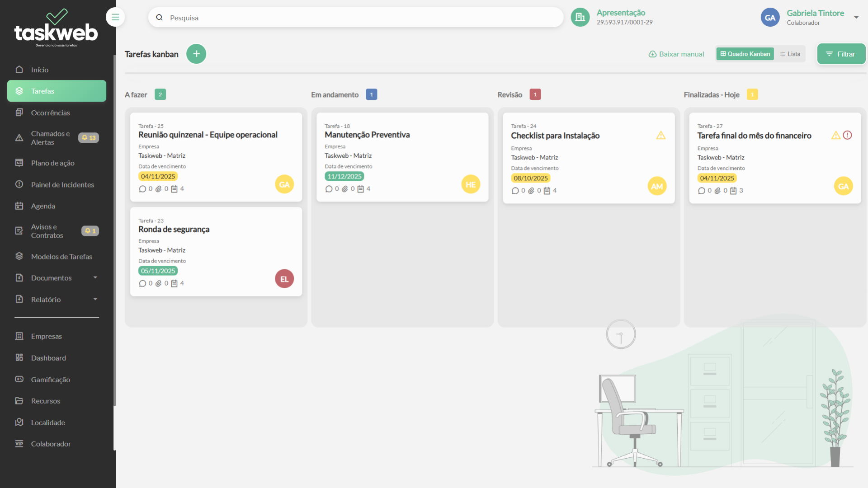Click the Plano de ação sidebar icon

coord(19,163)
